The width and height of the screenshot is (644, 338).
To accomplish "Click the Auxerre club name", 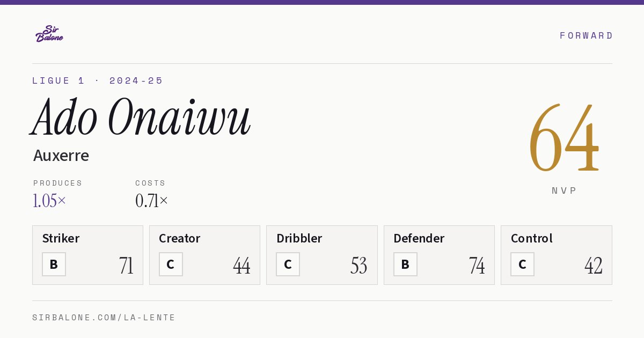I will point(61,156).
